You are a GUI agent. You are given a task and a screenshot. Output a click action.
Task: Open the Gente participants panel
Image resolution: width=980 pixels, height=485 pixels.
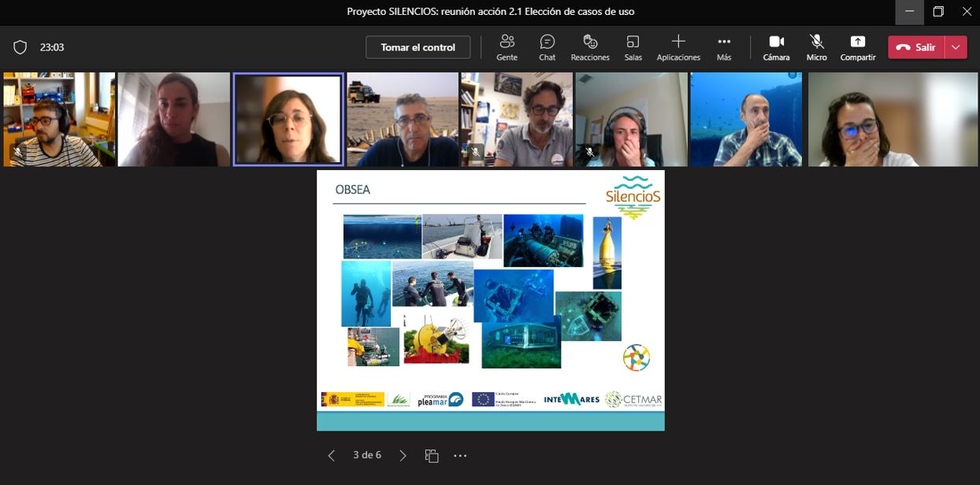[507, 47]
